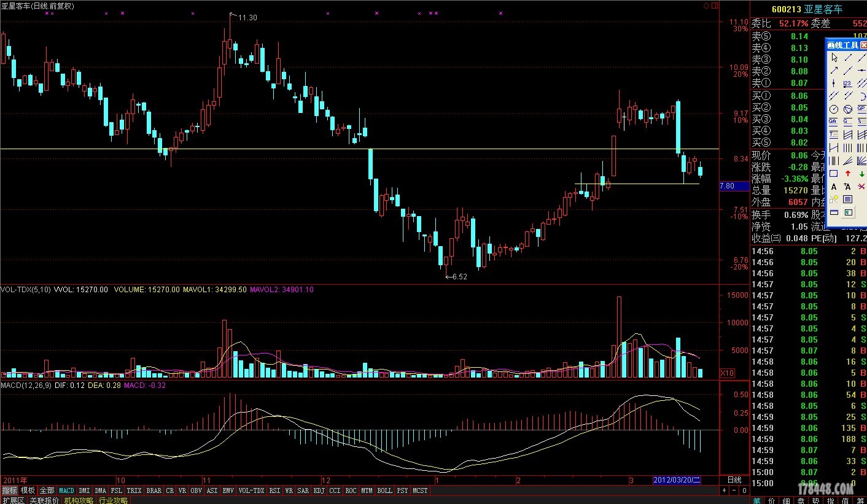Close the 画线工具 drawing tools panel

pyautogui.click(x=863, y=45)
